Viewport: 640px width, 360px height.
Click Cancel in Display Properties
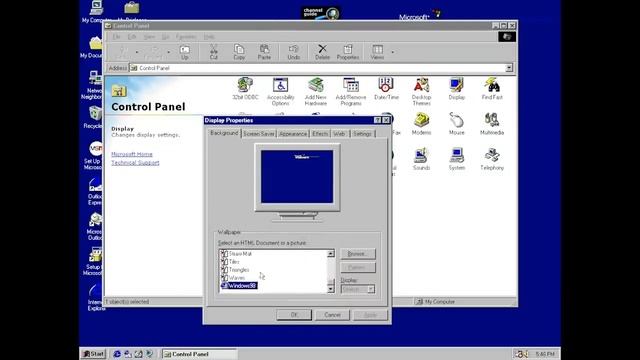pyautogui.click(x=332, y=315)
